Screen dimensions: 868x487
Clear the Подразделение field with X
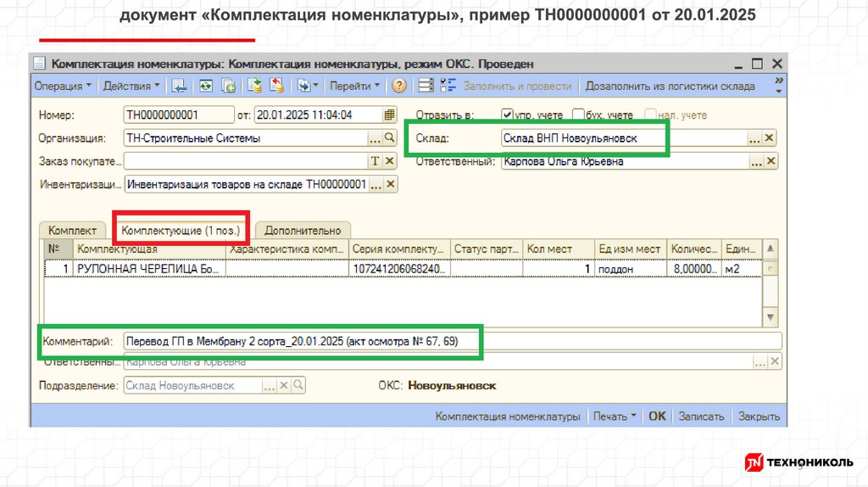[284, 385]
